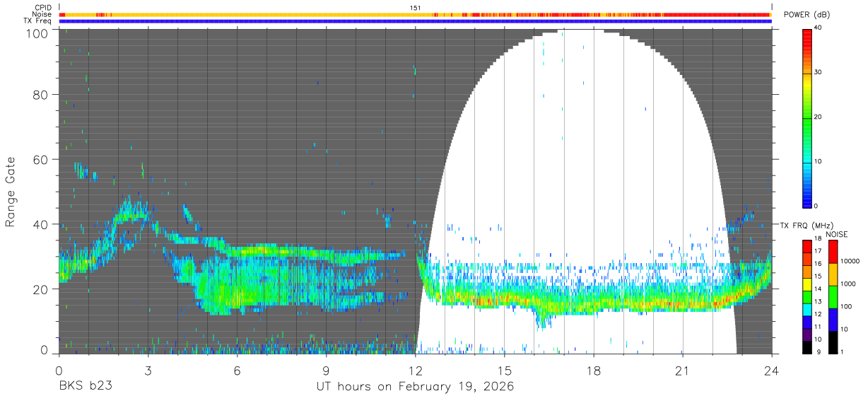The height and width of the screenshot is (401, 868).
Task: Click the 100 tick on NOISE legend
Action: pyautogui.click(x=845, y=307)
